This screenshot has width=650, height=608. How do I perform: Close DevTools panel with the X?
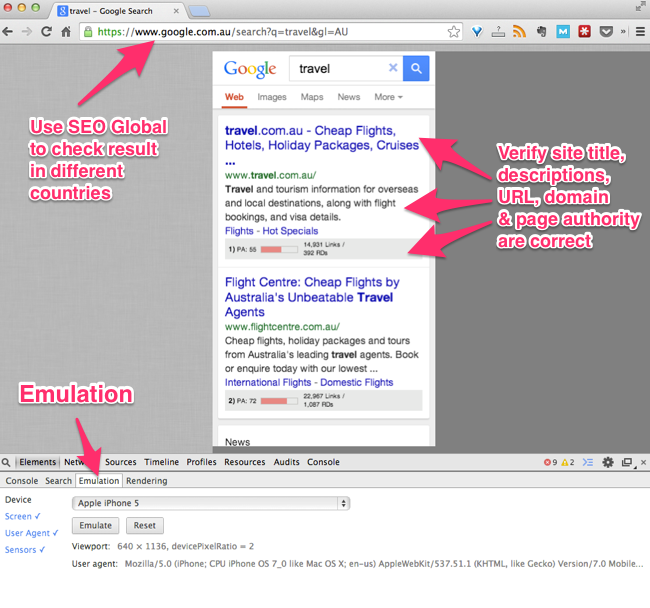643,462
